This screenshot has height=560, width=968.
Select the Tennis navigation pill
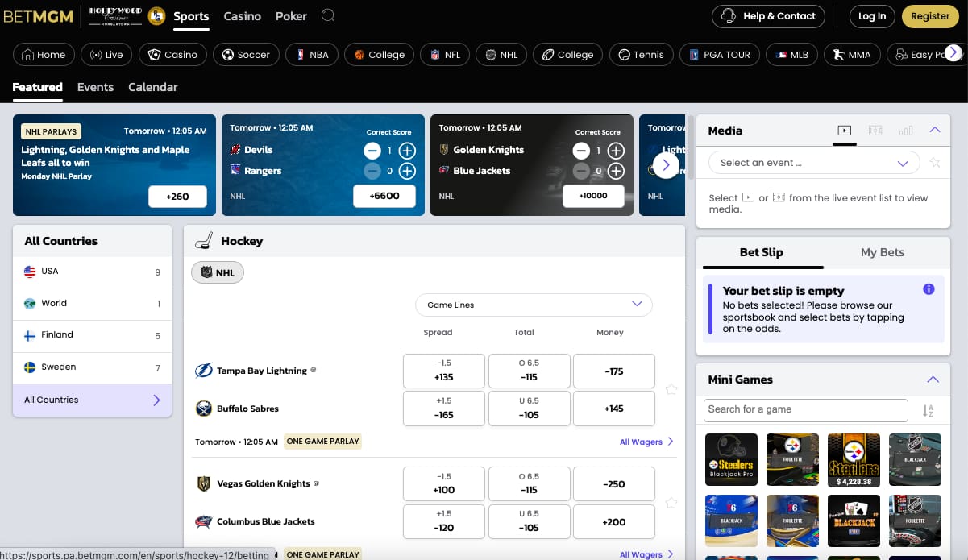642,55
